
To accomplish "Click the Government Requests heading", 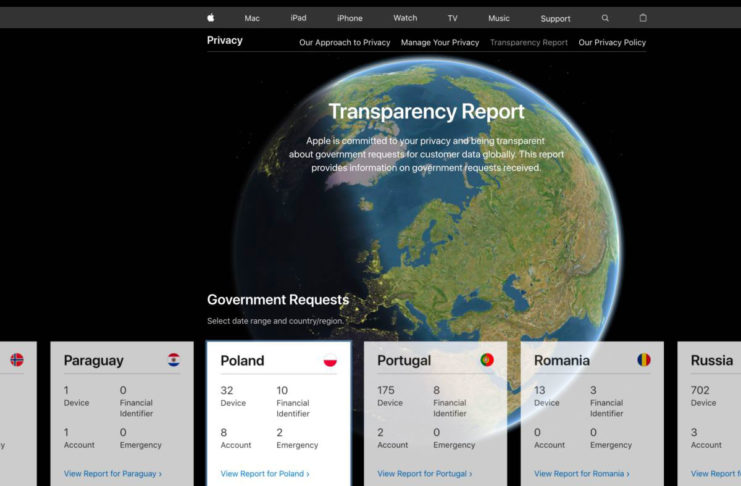I will 278,300.
